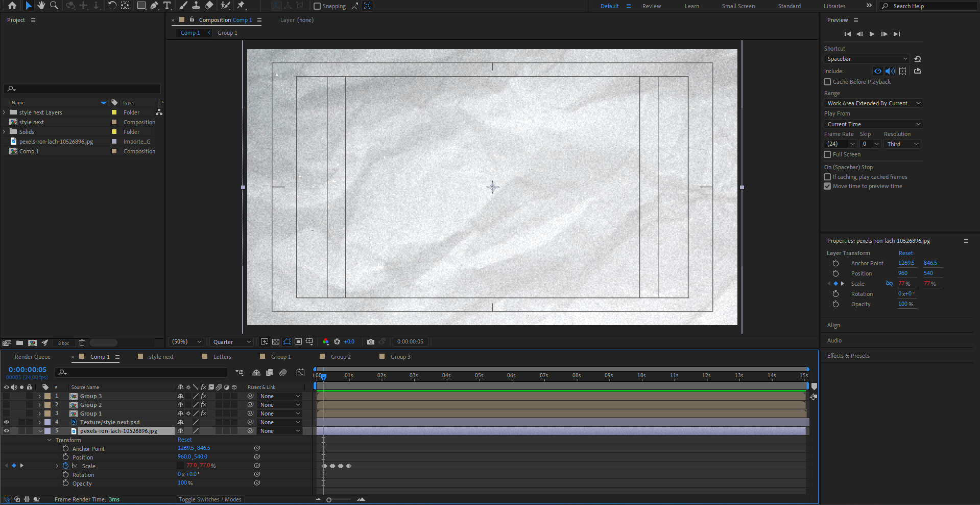Switch to the style next timeline tab
The width and height of the screenshot is (980, 505).
[161, 357]
